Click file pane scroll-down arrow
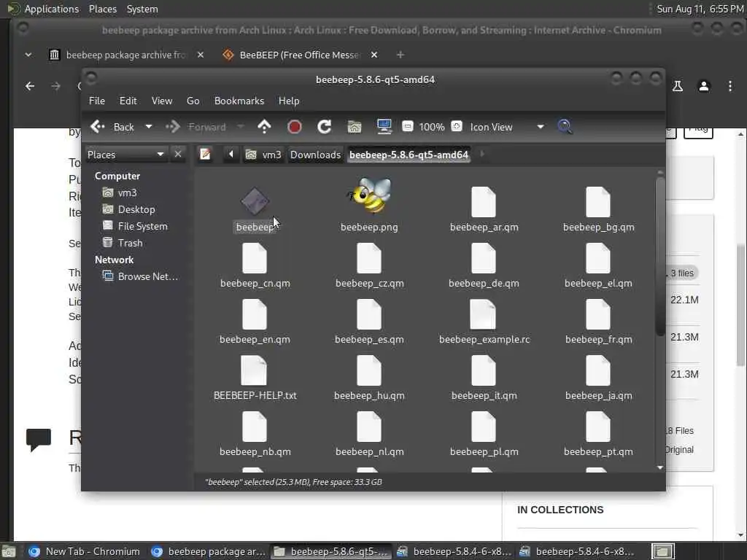This screenshot has height=560, width=747. (x=659, y=467)
